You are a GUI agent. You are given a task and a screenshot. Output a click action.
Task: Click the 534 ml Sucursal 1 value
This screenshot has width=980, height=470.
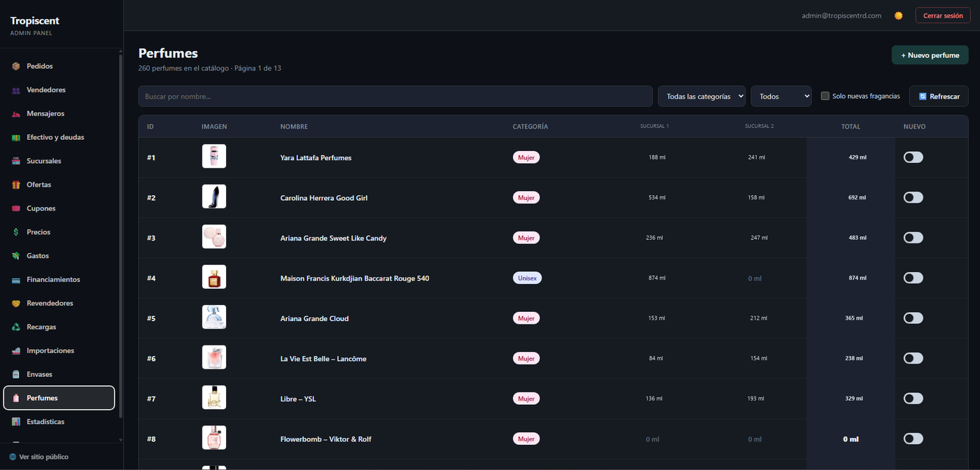pos(657,198)
